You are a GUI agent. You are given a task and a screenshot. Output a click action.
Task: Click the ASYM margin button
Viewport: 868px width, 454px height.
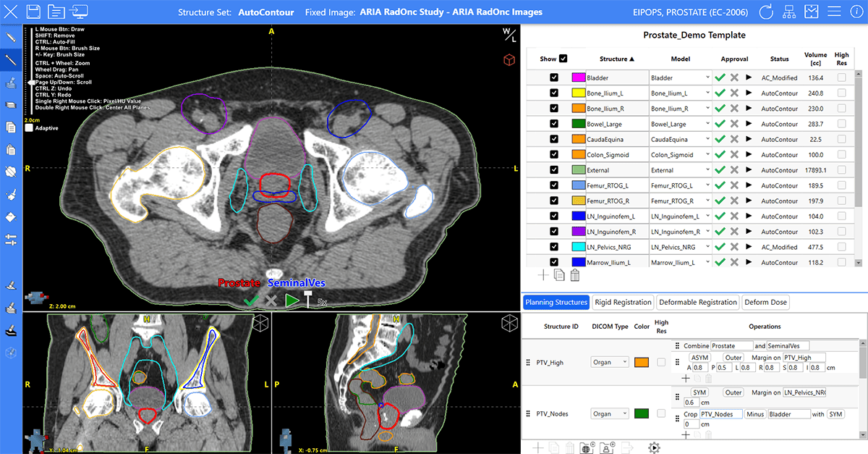tap(700, 357)
